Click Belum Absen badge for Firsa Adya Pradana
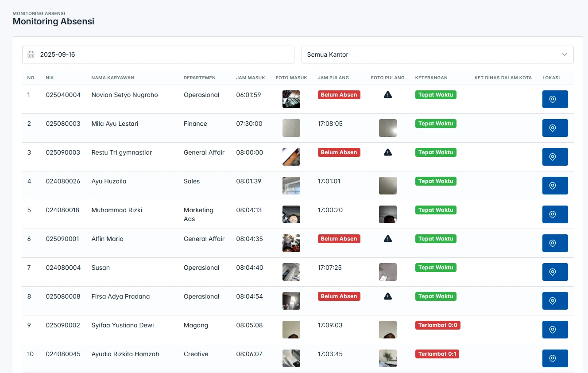The height and width of the screenshot is (373, 588). point(339,296)
